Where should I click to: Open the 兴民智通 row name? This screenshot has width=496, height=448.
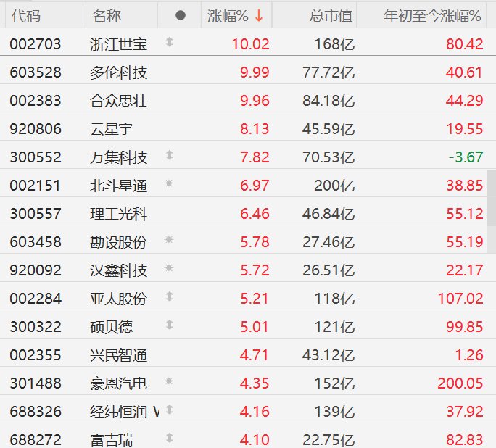(118, 356)
